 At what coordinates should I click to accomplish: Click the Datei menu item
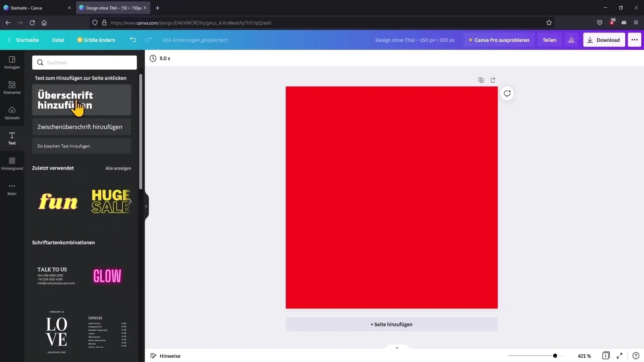click(58, 40)
